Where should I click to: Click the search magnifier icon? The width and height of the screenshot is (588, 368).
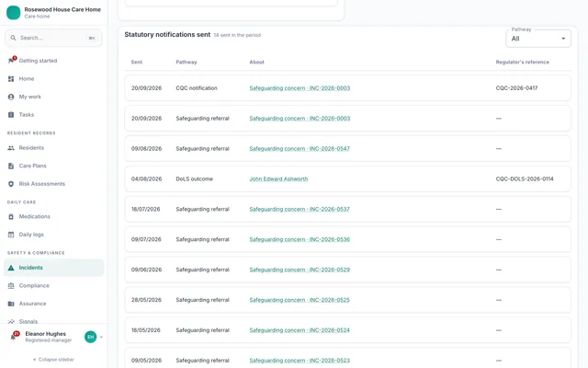(x=13, y=38)
